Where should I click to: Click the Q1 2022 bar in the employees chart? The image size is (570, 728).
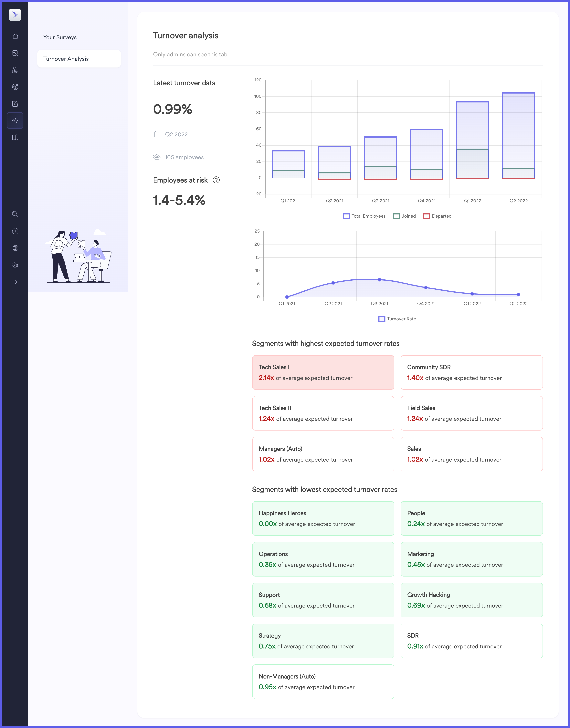click(x=473, y=140)
